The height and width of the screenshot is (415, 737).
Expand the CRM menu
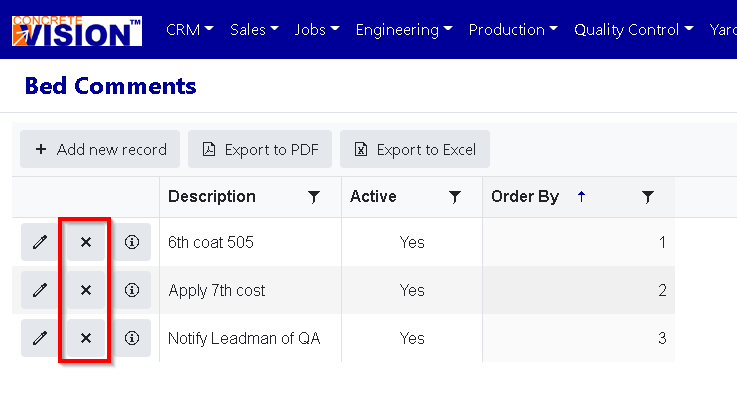pyautogui.click(x=190, y=30)
